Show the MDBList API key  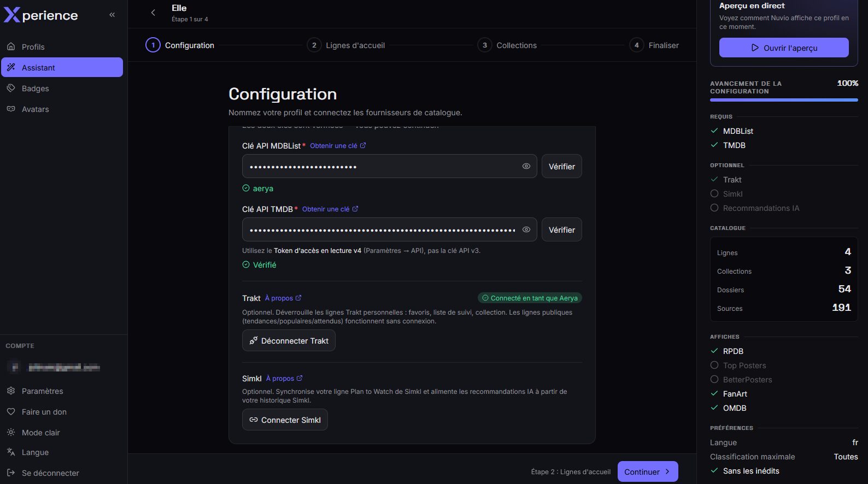click(526, 167)
